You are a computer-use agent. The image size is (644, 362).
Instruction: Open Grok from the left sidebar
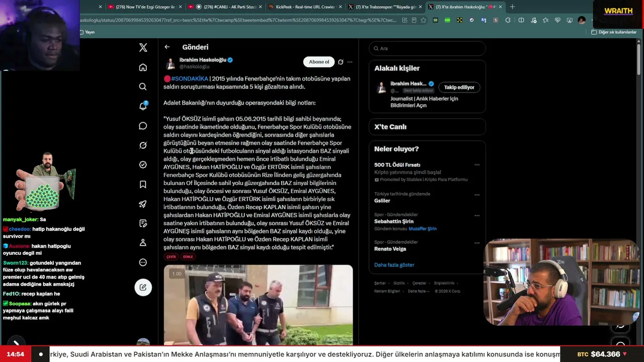pos(143,145)
